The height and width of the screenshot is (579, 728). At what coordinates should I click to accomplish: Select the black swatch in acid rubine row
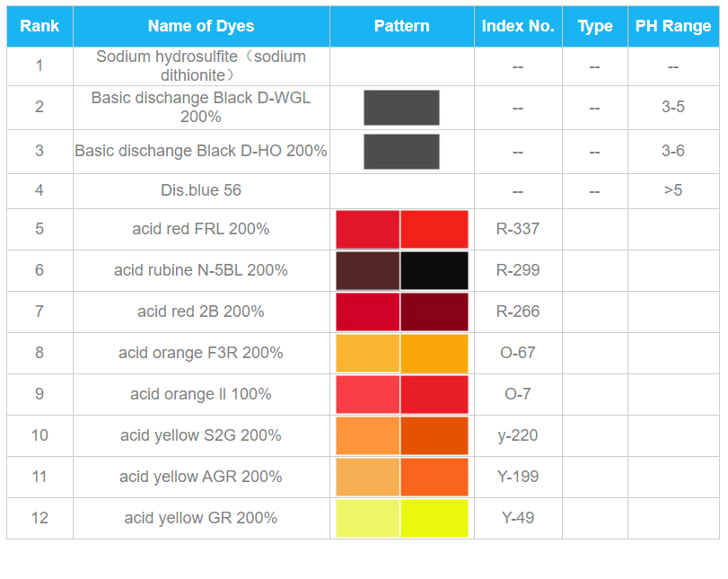coord(434,271)
